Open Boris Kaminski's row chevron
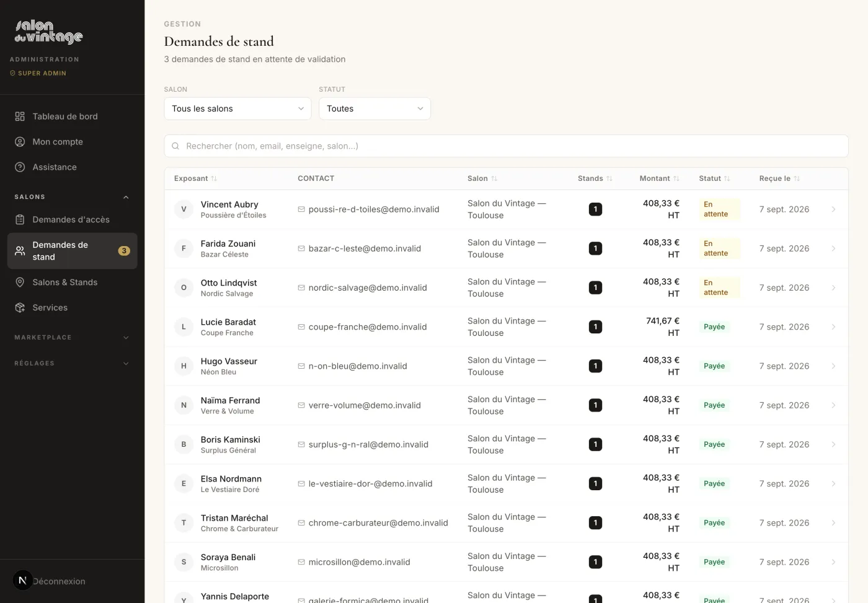Screen dimensions: 868x603 [833, 444]
